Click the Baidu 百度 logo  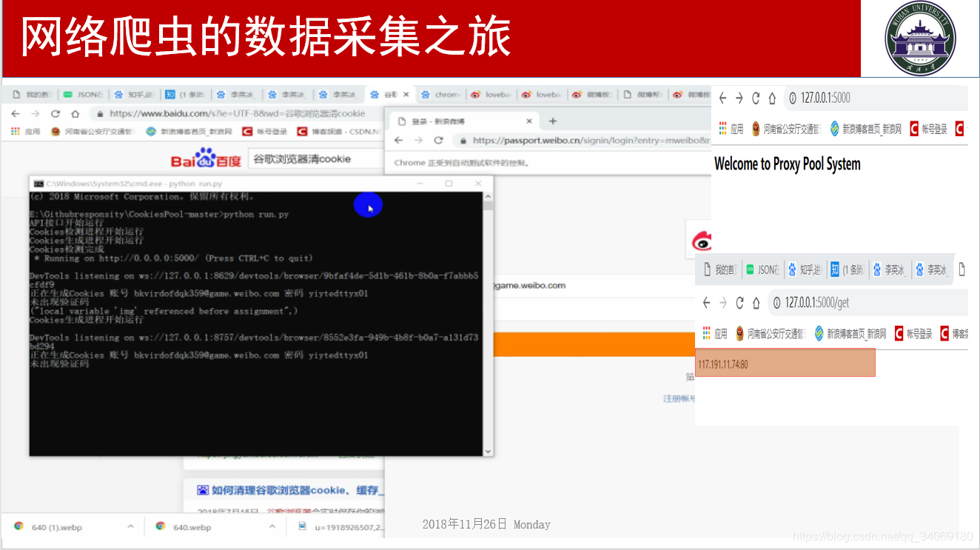(206, 158)
